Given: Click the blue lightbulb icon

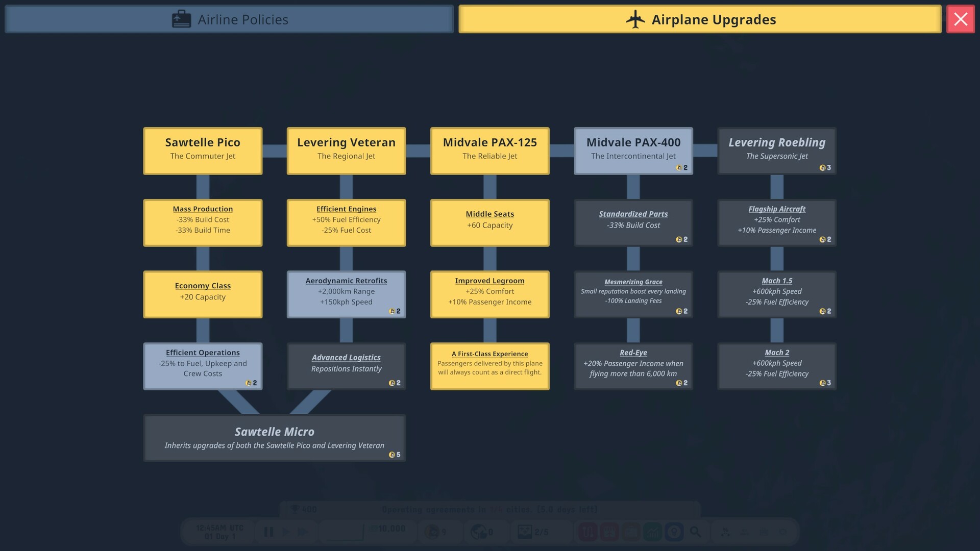Looking at the screenshot, I should [x=674, y=532].
